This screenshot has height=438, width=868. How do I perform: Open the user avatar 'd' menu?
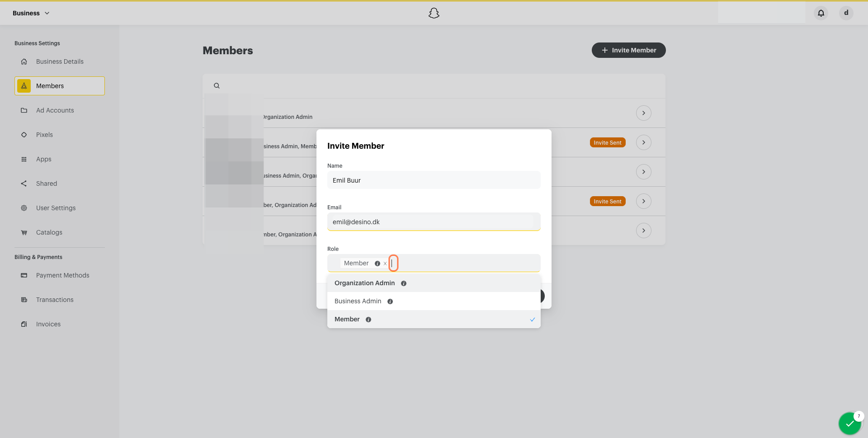tap(846, 13)
